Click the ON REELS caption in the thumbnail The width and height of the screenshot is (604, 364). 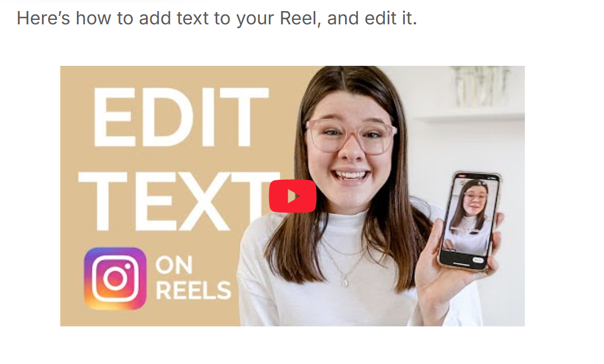(x=193, y=278)
